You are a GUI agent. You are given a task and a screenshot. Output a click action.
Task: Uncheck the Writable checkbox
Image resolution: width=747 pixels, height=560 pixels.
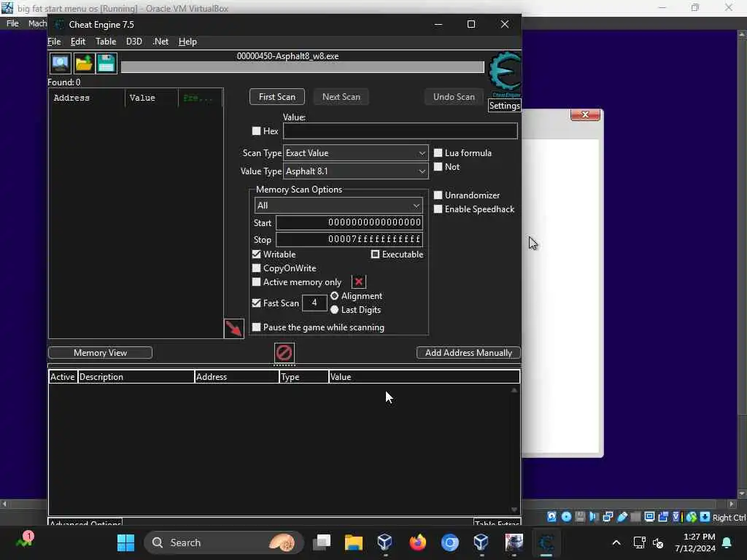click(256, 254)
